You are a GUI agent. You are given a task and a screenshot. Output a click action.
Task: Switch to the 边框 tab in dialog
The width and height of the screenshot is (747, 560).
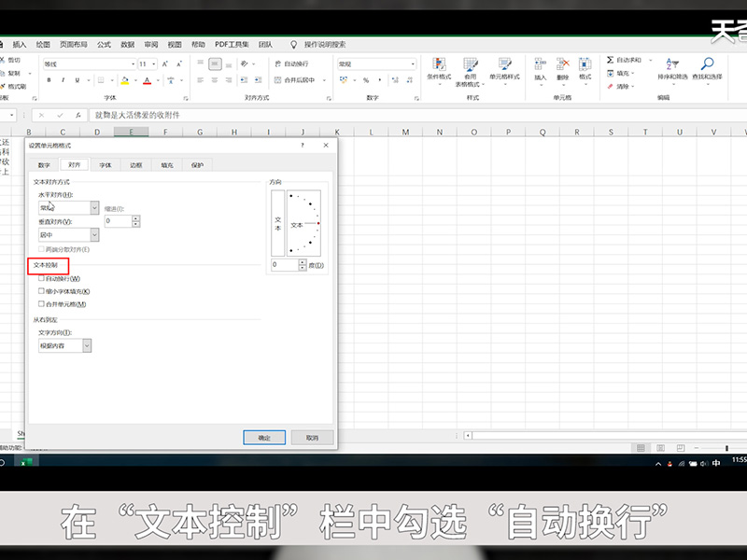pyautogui.click(x=136, y=165)
